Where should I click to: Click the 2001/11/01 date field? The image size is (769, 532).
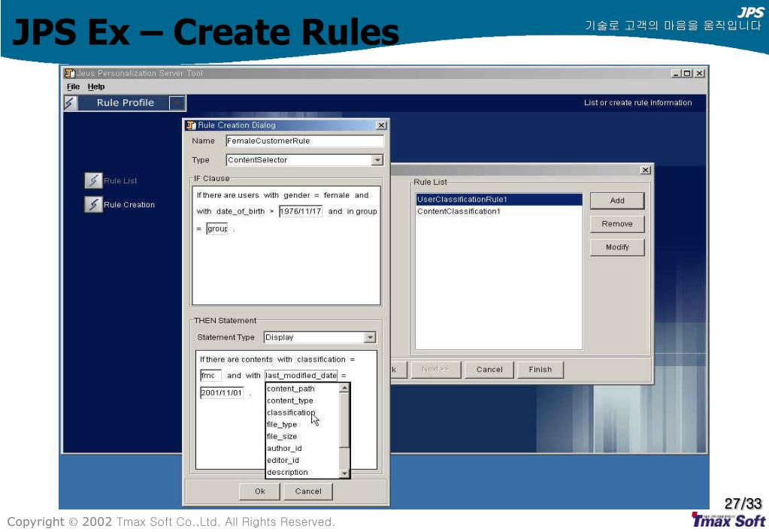(x=222, y=393)
